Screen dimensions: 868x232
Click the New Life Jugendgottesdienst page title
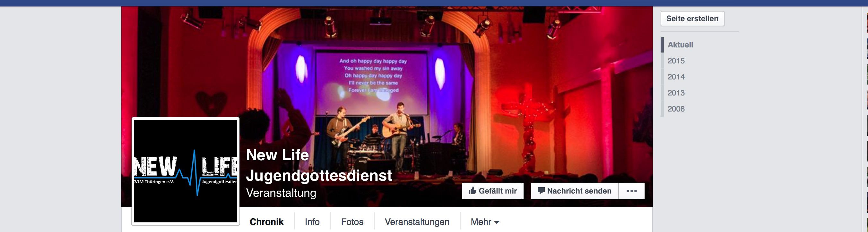tap(319, 165)
